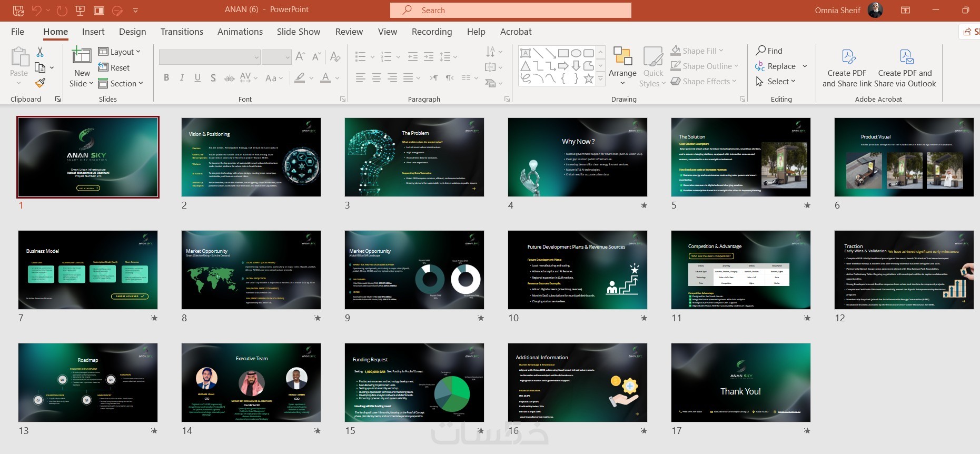
Task: Toggle Center alignment
Action: tap(377, 78)
